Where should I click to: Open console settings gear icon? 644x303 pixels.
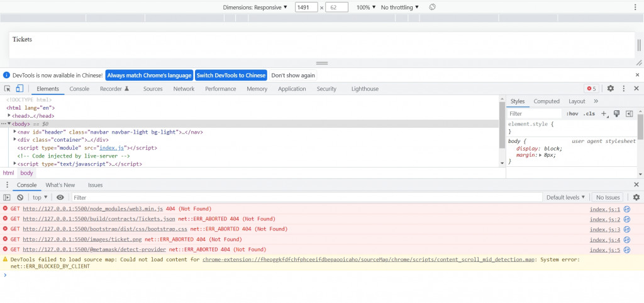(x=636, y=197)
